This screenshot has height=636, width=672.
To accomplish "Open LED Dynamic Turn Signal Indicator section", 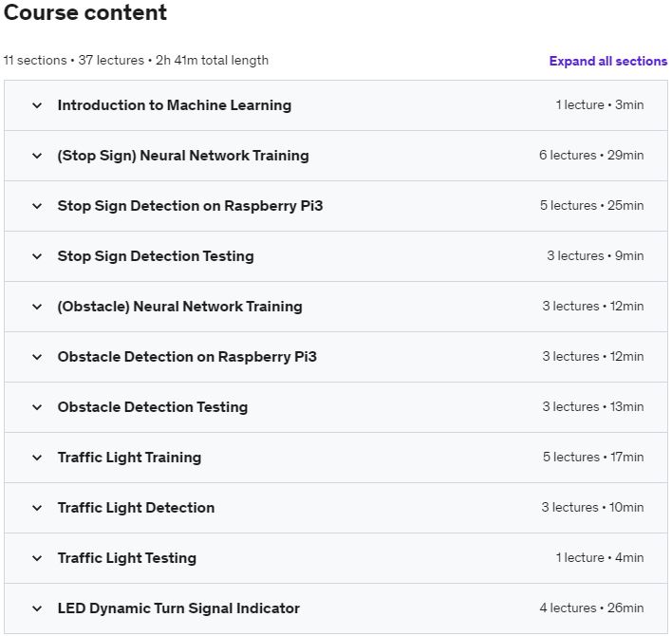I will pos(178,608).
